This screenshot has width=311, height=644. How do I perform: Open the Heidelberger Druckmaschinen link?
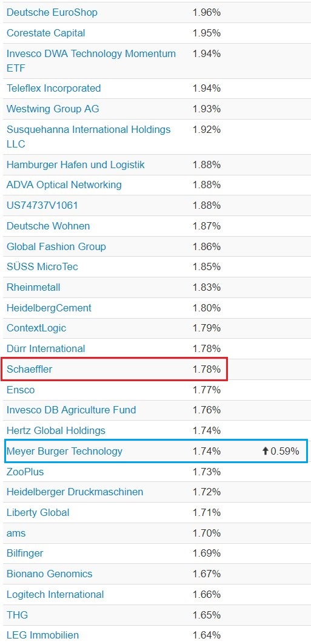point(75,492)
